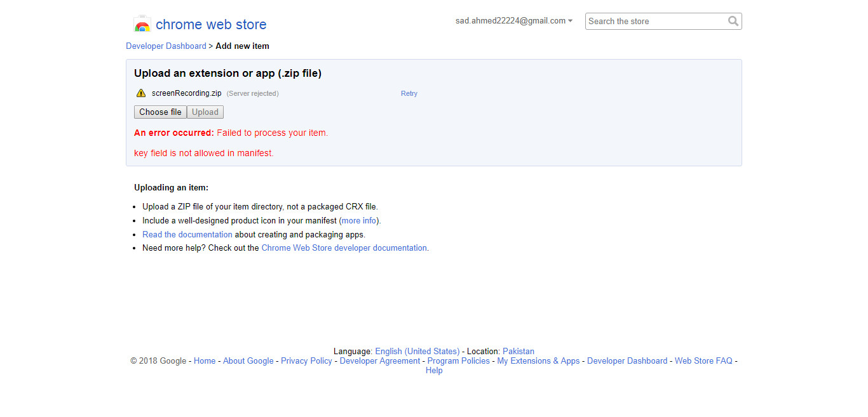Click the 'Uploading an item:' heading text
The height and width of the screenshot is (417, 868).
coord(171,187)
